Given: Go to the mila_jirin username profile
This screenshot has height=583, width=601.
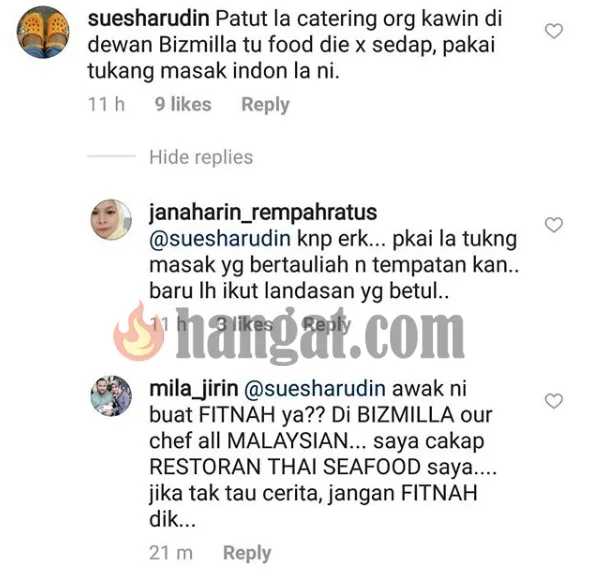Looking at the screenshot, I should [194, 389].
